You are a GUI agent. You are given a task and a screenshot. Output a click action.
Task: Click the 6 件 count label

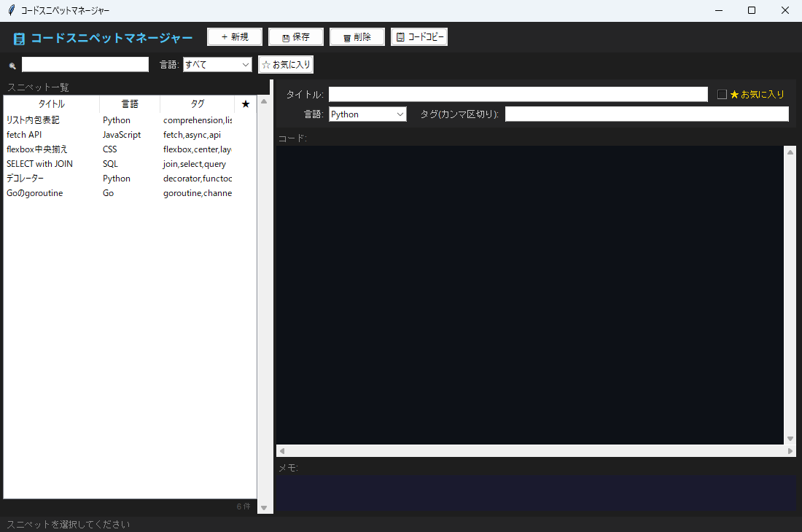pos(244,506)
